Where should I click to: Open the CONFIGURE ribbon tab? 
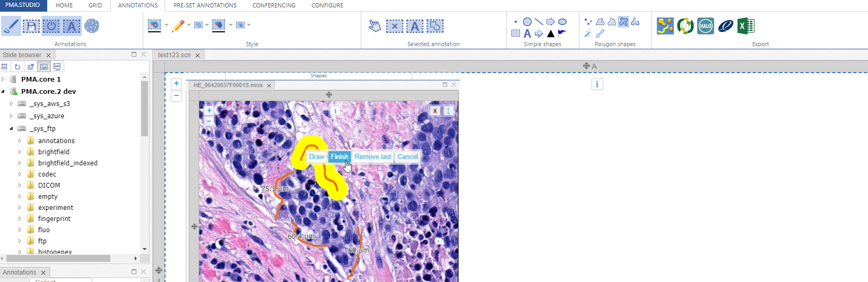click(327, 5)
